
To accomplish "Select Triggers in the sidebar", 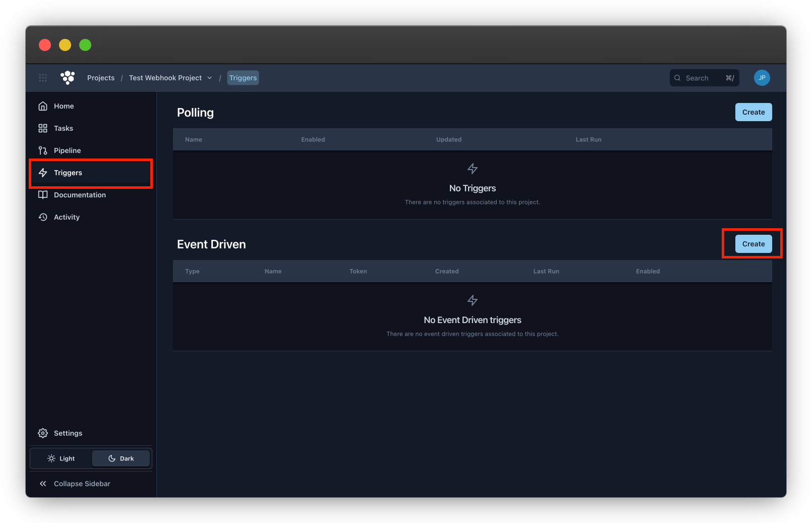I will (x=68, y=173).
